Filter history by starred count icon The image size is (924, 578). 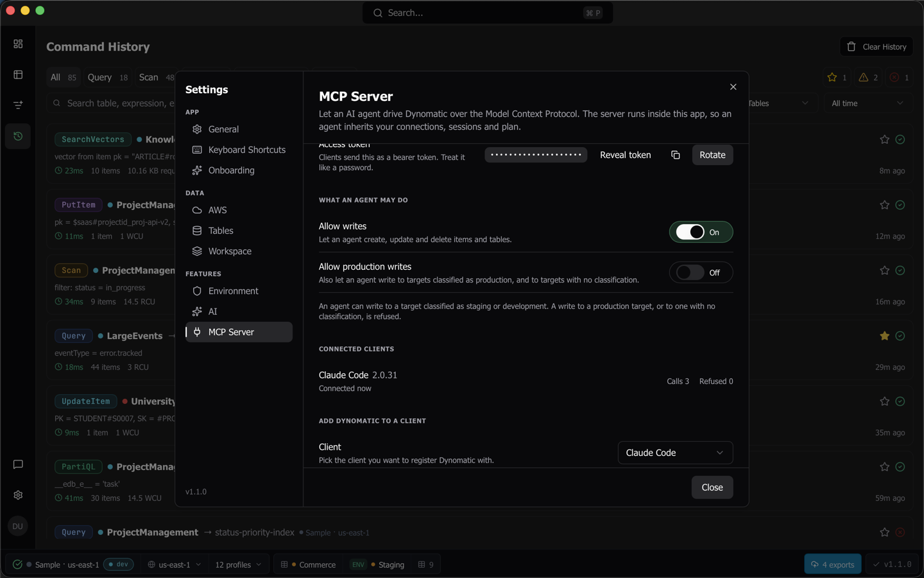[x=838, y=78]
